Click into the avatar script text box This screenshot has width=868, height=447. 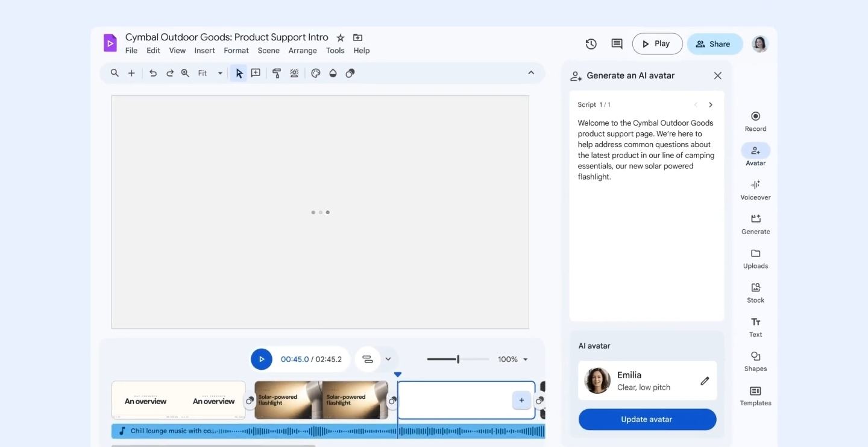point(647,206)
